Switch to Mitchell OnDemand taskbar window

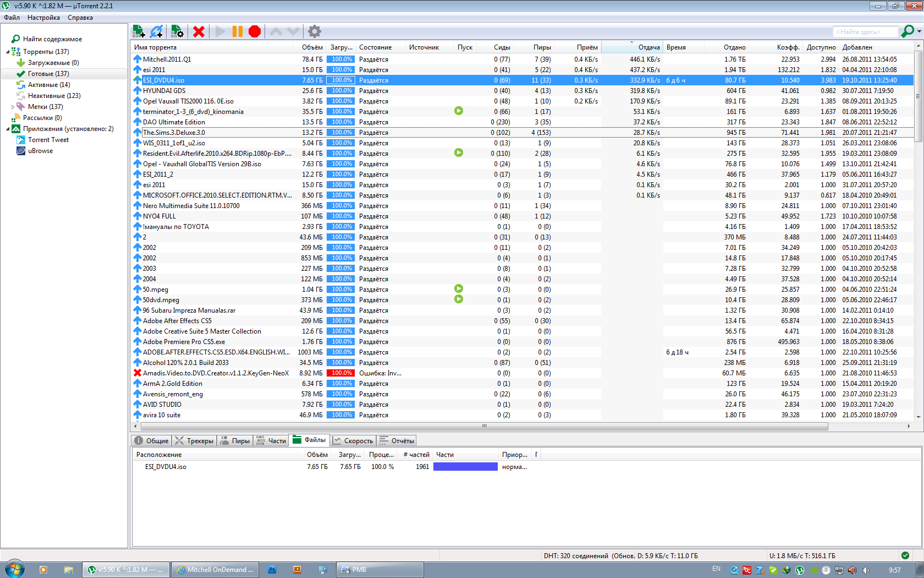tap(214, 570)
